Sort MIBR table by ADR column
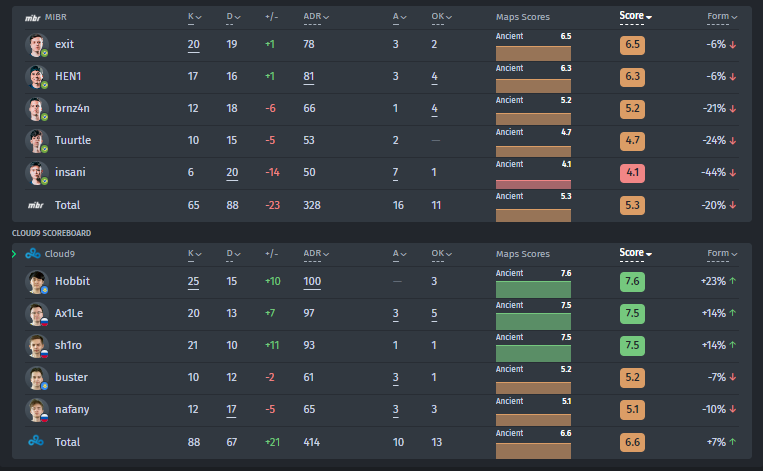 click(x=316, y=17)
